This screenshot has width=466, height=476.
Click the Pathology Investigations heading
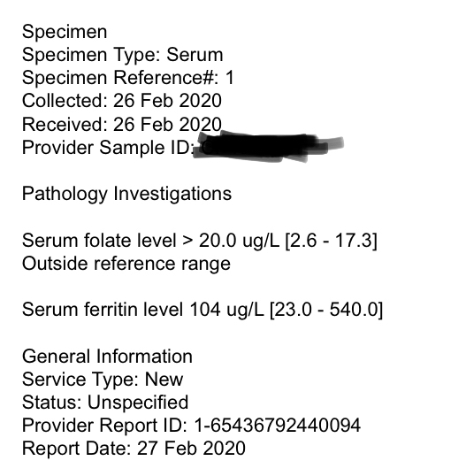tap(126, 195)
